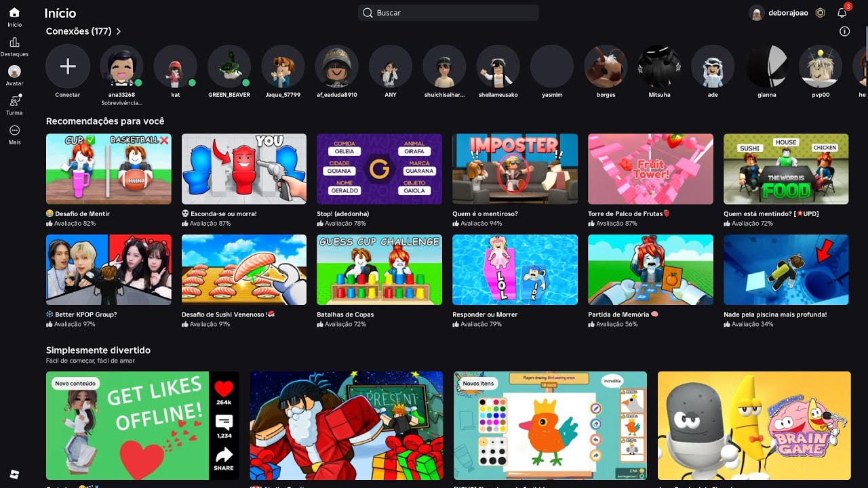Click the Recomendações para você heading
The height and width of the screenshot is (488, 868).
click(105, 121)
